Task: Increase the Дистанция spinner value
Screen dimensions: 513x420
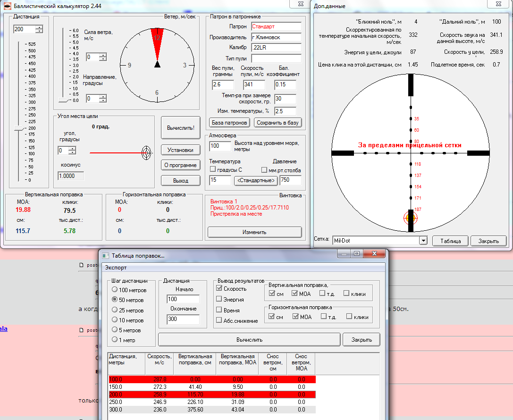Action: 39,27
